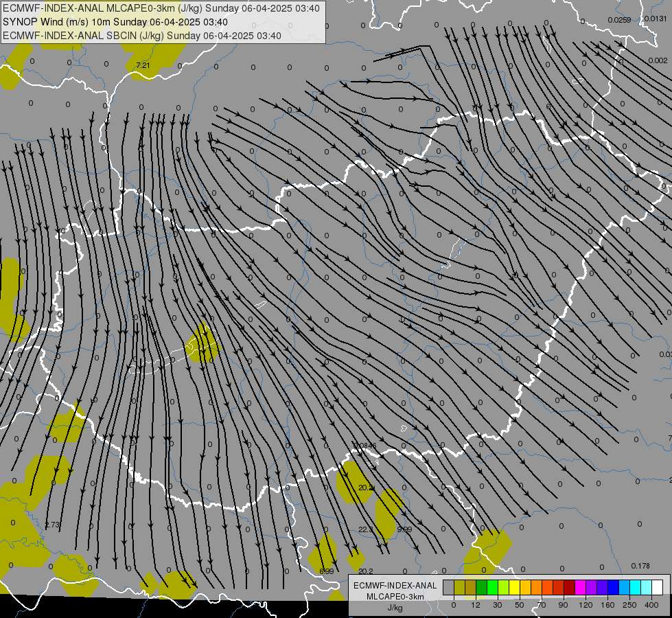The height and width of the screenshot is (618, 672).
Task: Click the 6.99 map value
Action: (326, 571)
